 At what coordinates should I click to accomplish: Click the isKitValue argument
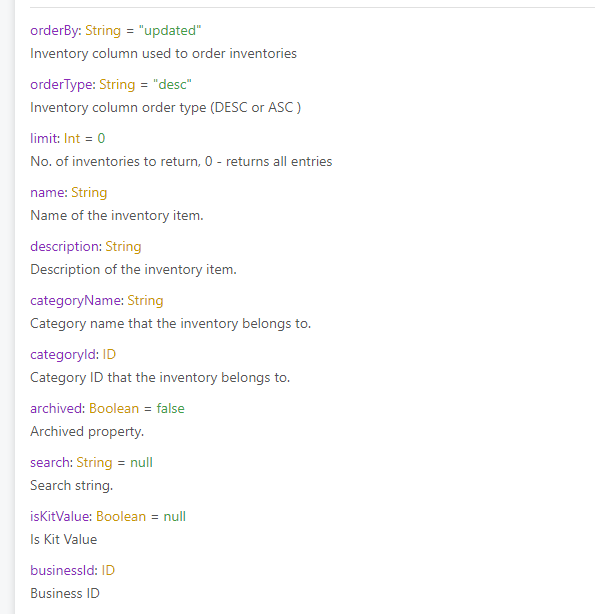point(60,517)
